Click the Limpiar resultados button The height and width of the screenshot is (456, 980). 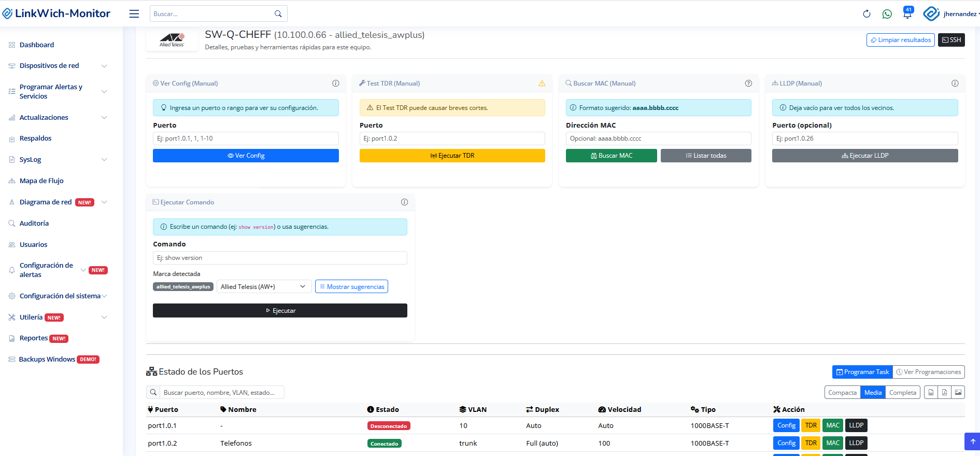point(900,40)
